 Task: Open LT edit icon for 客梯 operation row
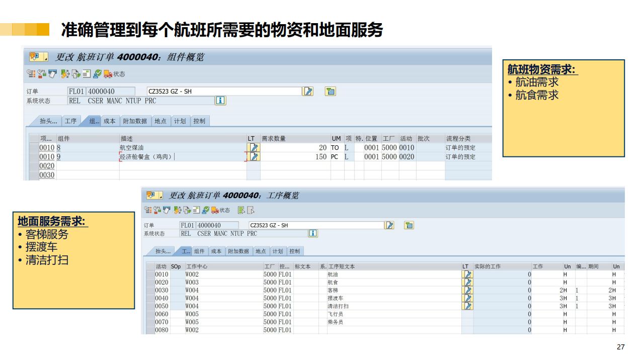(x=468, y=290)
